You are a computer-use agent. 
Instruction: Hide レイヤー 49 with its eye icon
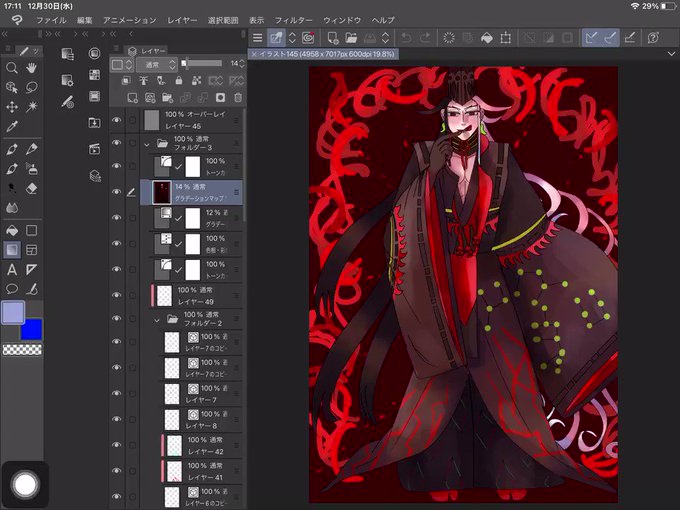click(117, 295)
